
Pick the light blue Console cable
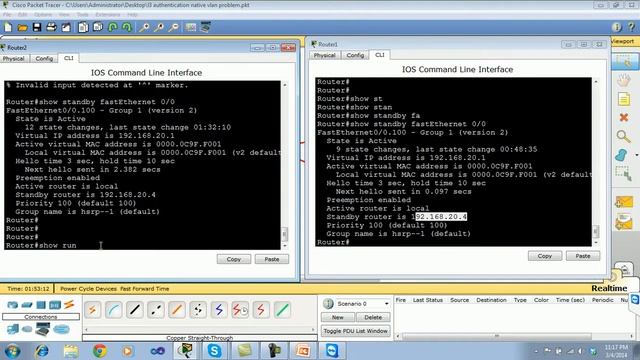coord(113,310)
